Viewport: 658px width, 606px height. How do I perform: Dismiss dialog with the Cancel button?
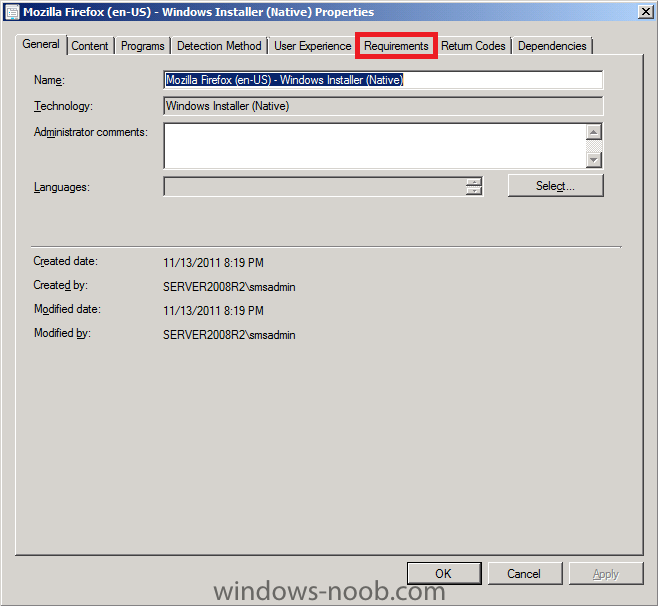click(x=525, y=573)
